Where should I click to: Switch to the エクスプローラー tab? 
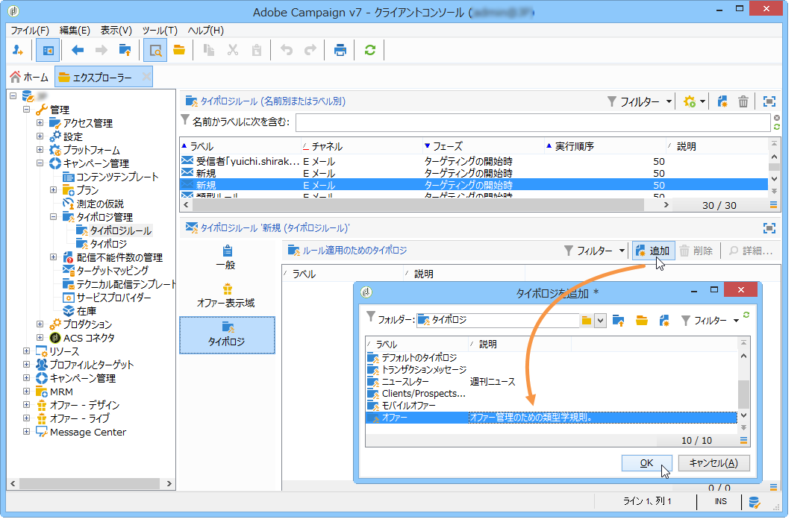click(104, 77)
